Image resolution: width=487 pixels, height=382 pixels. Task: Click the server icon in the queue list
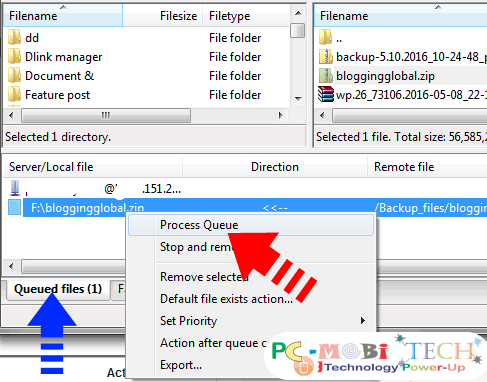coord(15,188)
